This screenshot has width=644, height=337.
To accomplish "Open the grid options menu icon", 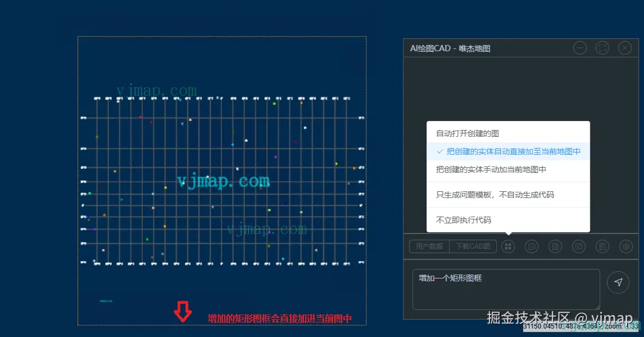I will 508,246.
